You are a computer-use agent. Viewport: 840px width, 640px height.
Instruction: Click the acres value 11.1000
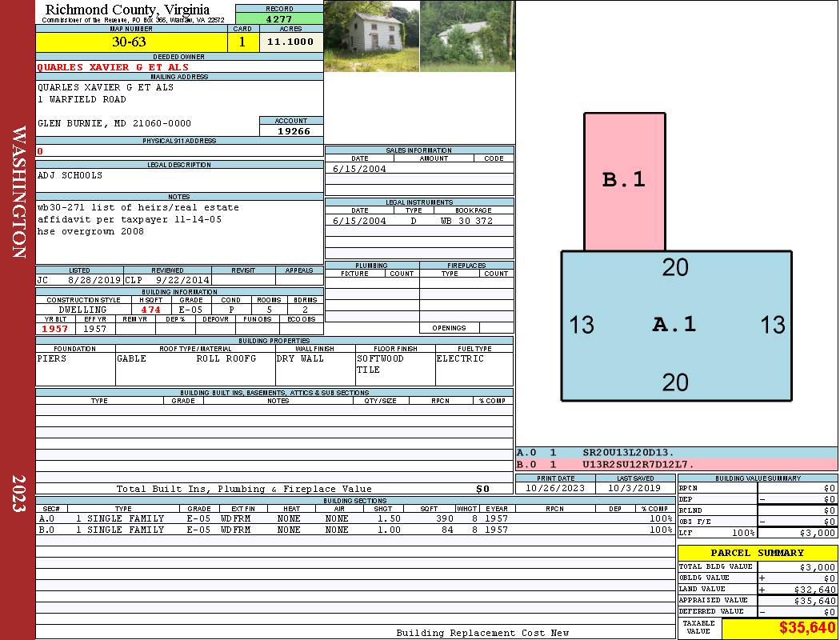tap(290, 42)
